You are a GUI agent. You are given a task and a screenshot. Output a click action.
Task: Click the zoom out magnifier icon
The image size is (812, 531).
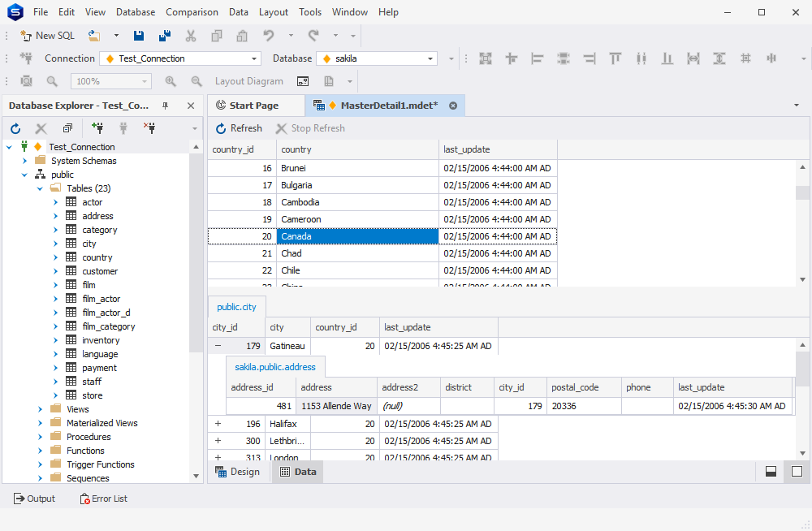click(197, 81)
